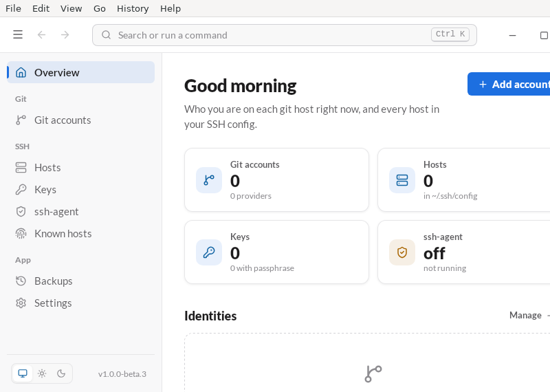The image size is (550, 392).
Task: Click the '0 with passphrase' text
Action: click(262, 268)
